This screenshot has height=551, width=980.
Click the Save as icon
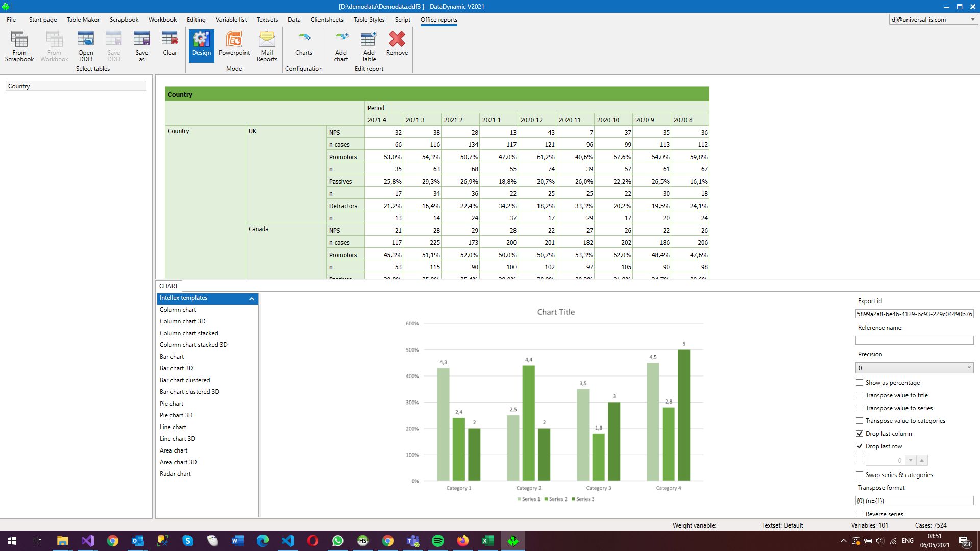[x=141, y=45]
